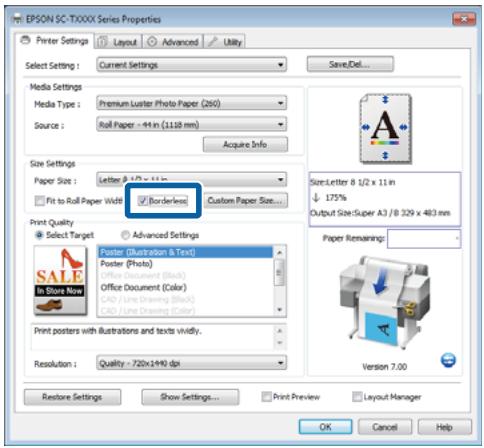This screenshot has width=484, height=448.
Task: Click the SALE poster sample thumbnail
Action: click(60, 280)
